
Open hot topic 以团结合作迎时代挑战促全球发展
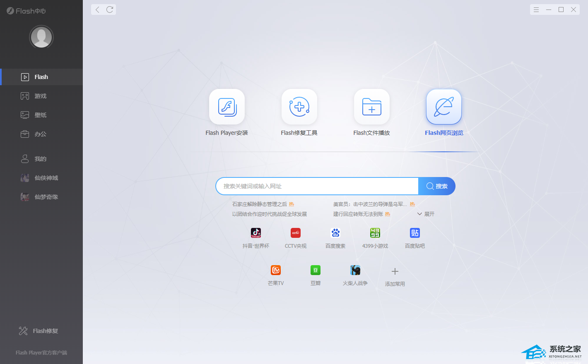[x=270, y=214]
